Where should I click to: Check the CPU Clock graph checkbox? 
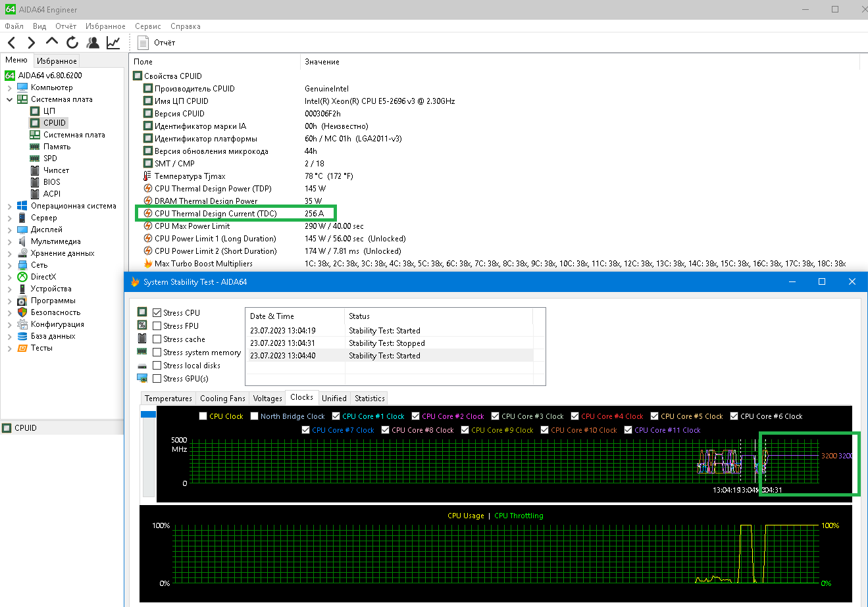(x=203, y=416)
